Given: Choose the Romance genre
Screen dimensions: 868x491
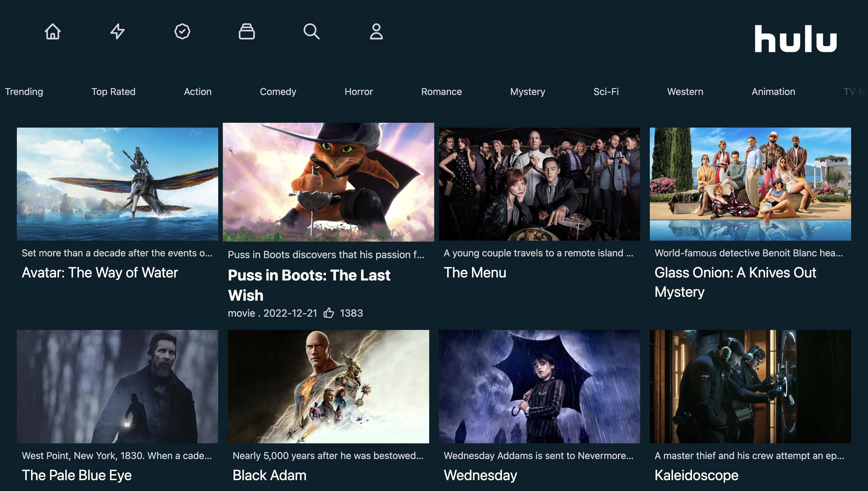Looking at the screenshot, I should [442, 92].
